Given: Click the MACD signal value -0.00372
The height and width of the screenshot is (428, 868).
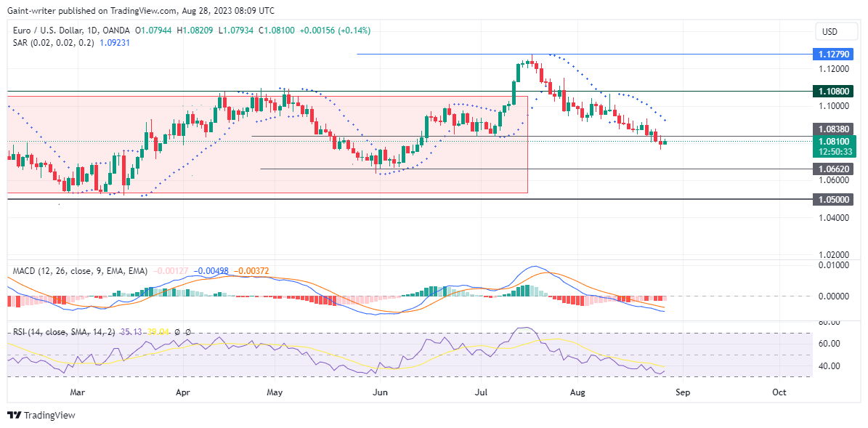Looking at the screenshot, I should 252,271.
